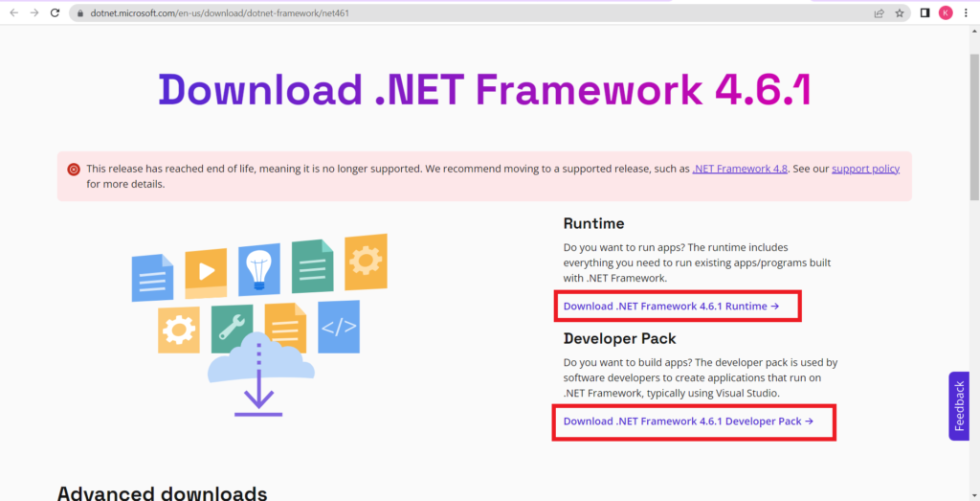The height and width of the screenshot is (501, 980).
Task: Click the padlock site info icon
Action: [79, 13]
